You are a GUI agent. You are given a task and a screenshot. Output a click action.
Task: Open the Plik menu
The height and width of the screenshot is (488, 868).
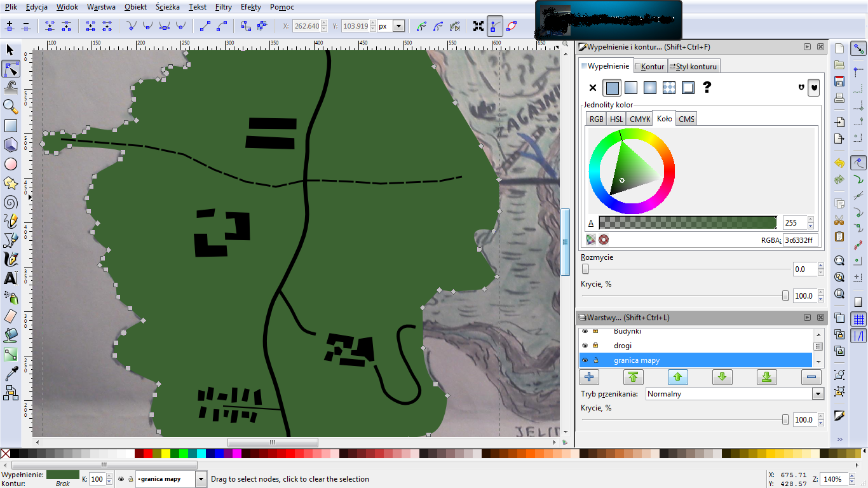pyautogui.click(x=11, y=7)
